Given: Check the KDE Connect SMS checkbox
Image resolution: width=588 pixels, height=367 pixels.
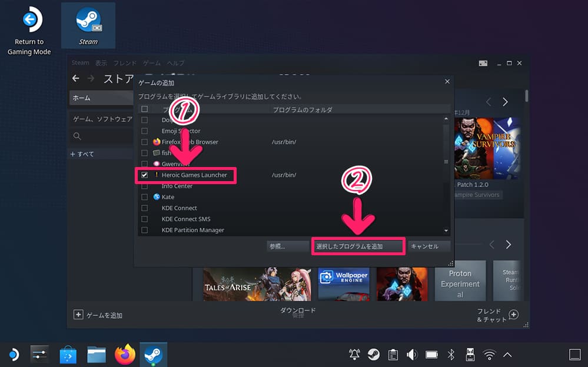Looking at the screenshot, I should (x=144, y=219).
